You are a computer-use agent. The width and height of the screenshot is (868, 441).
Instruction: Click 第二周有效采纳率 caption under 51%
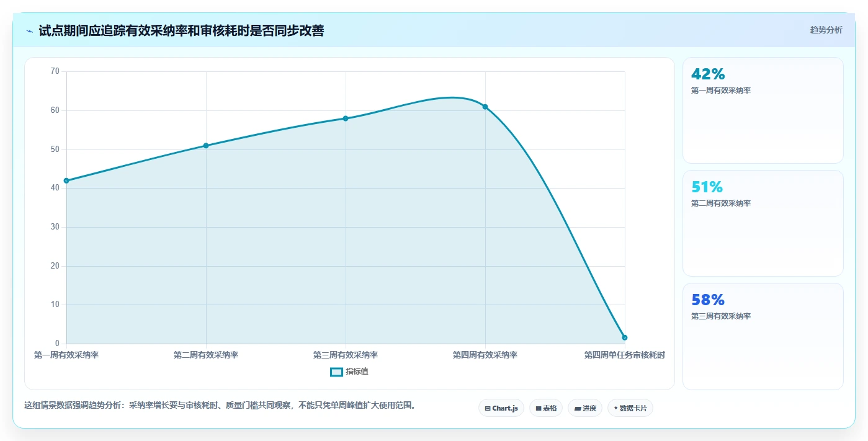pyautogui.click(x=721, y=203)
